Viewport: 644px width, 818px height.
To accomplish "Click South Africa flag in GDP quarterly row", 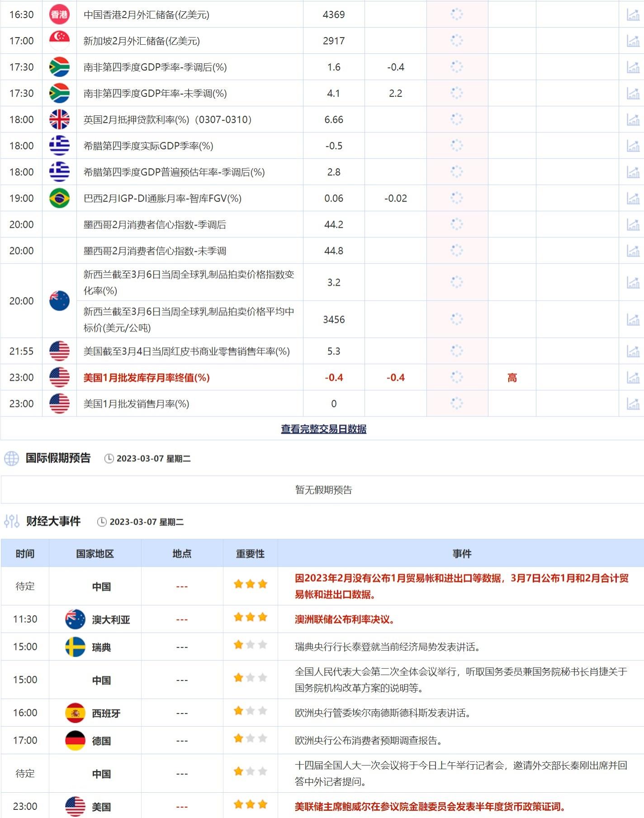I will coord(59,67).
